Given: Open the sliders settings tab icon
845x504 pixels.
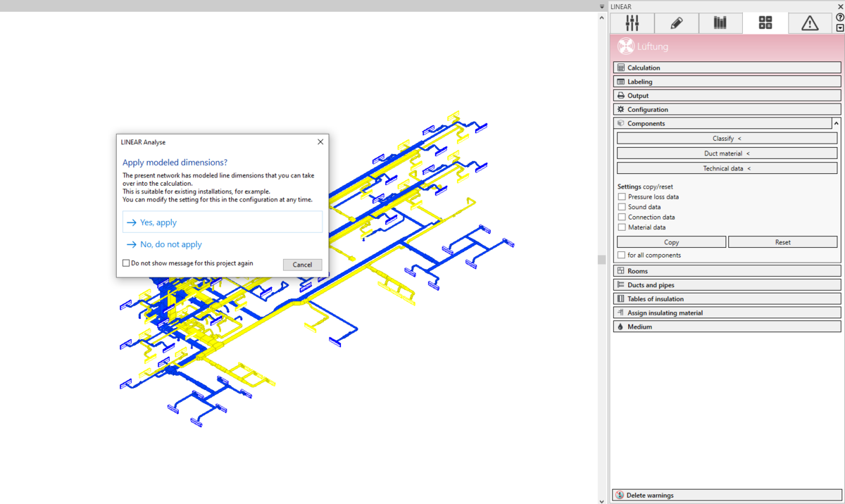Looking at the screenshot, I should [632, 23].
